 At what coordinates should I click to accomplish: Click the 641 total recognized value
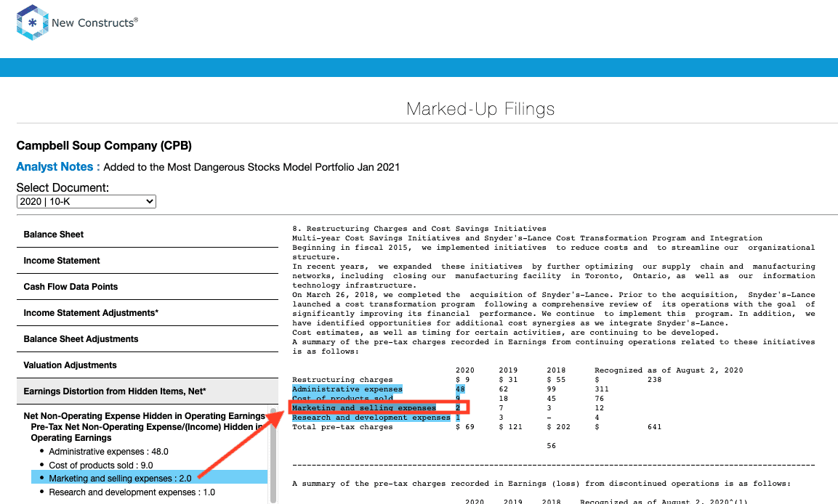(x=655, y=427)
